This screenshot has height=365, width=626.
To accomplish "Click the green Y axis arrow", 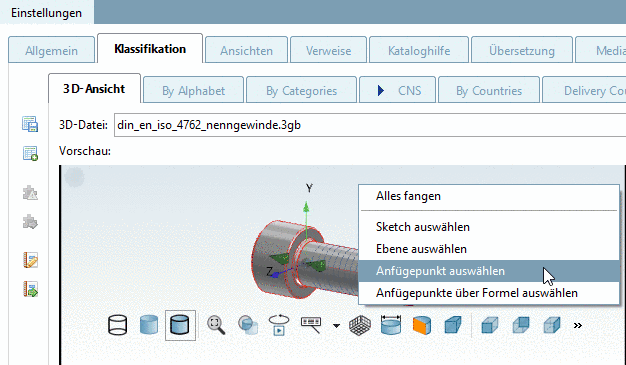I will point(306,207).
